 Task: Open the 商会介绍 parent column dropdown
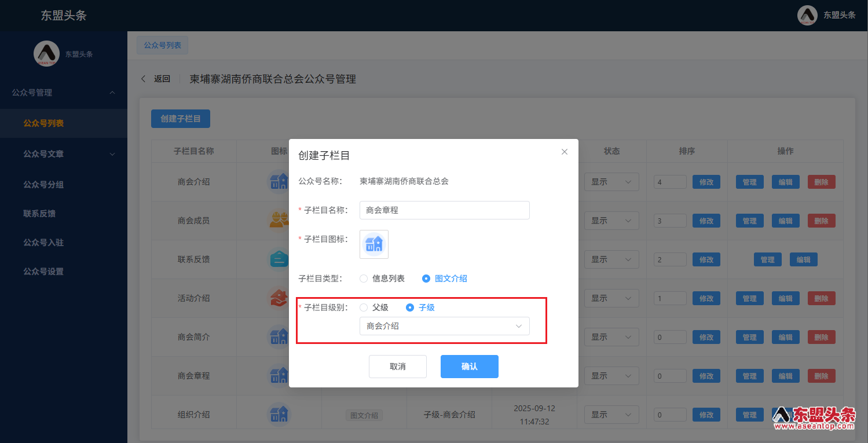[x=445, y=326]
